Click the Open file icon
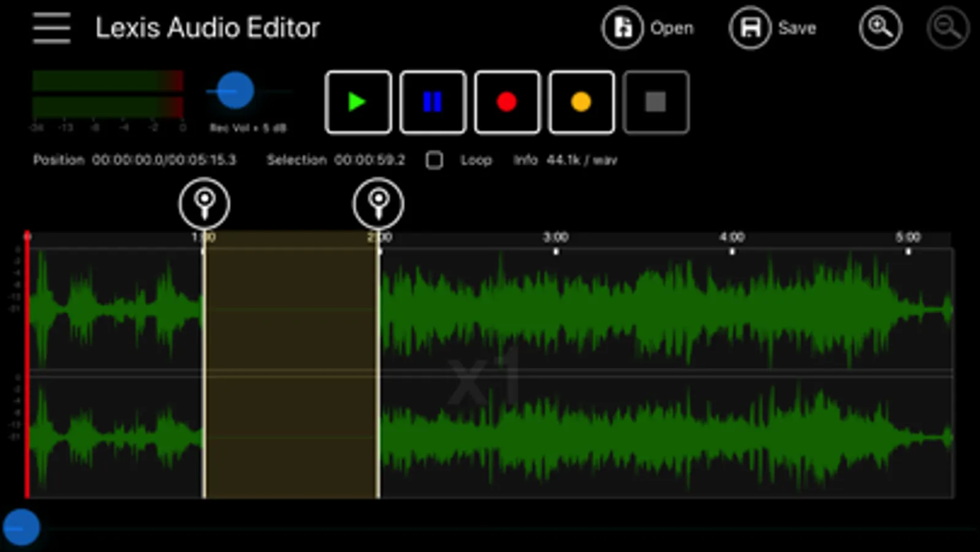Image resolution: width=980 pixels, height=552 pixels. 623,28
